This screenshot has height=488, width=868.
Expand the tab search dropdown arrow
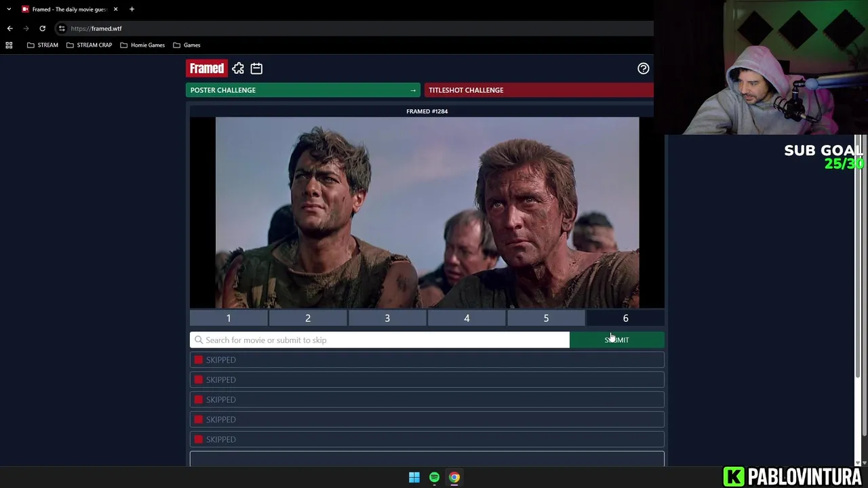coord(9,9)
